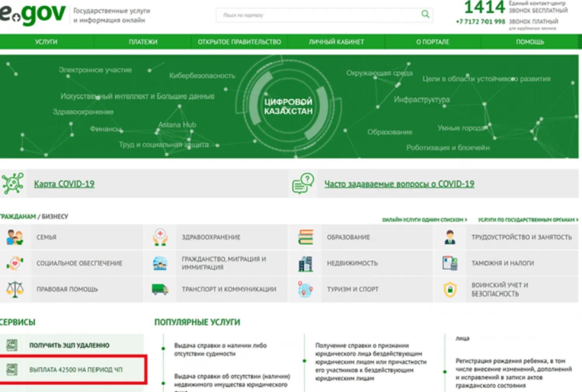
Task: Click the Гражданство, миграция globe icon
Action: coord(160,263)
